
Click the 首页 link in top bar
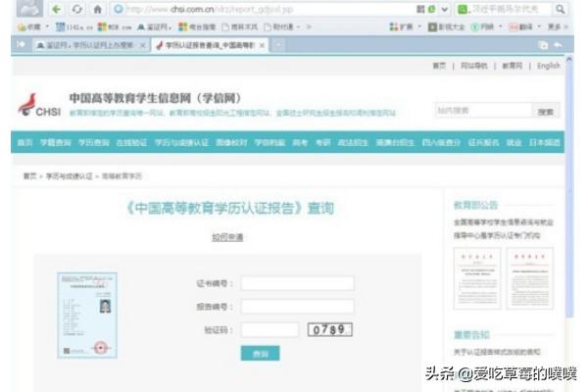[439, 66]
